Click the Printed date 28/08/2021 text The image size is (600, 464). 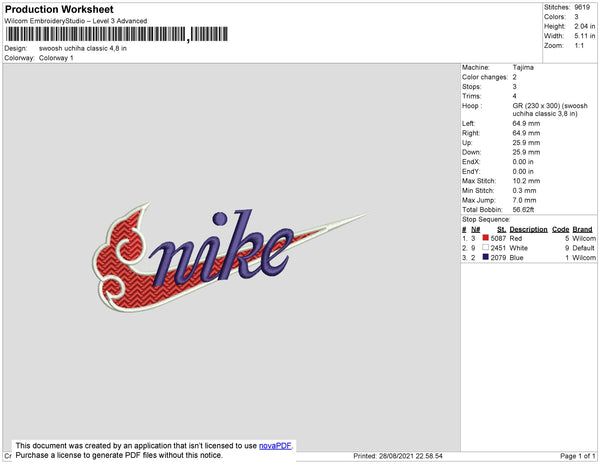398,456
